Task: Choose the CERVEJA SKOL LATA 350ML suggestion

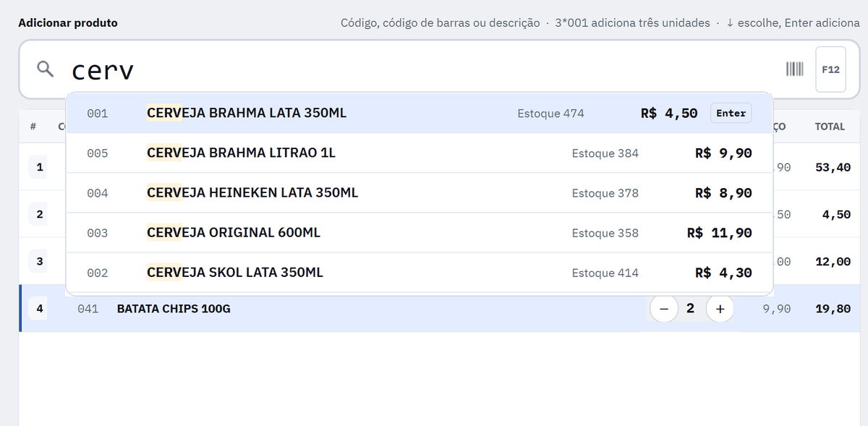Action: pyautogui.click(x=420, y=273)
